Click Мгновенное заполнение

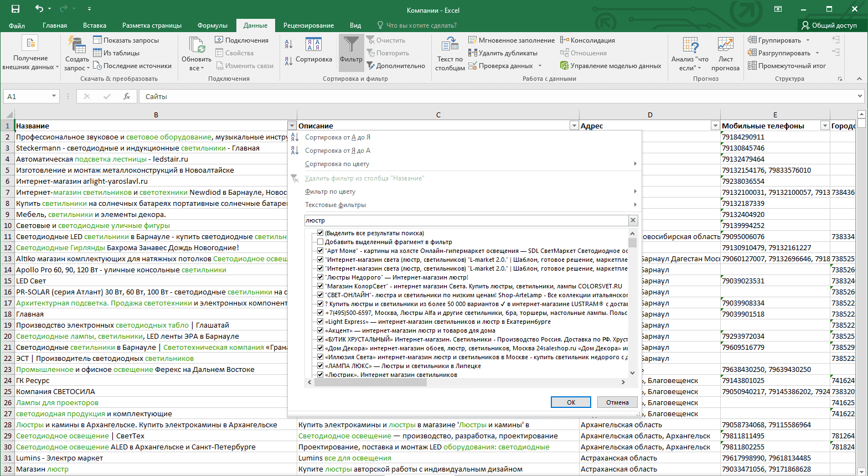pos(512,40)
